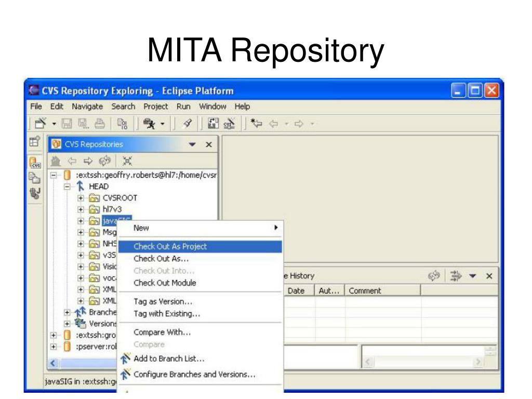Viewport: 532px width, 399px height.
Task: Select the CVS perspective sidebar icon
Action: (x=35, y=163)
